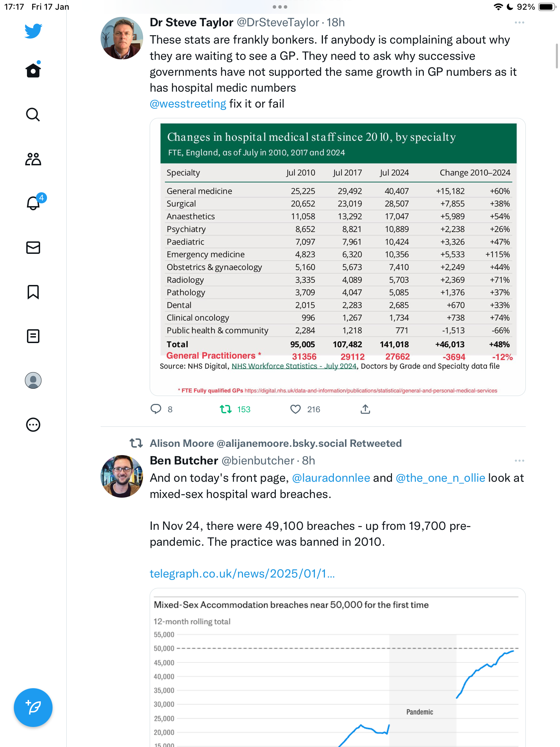Open the @wesstreeting mention link
Screen dimensions: 560x747
[x=188, y=104]
